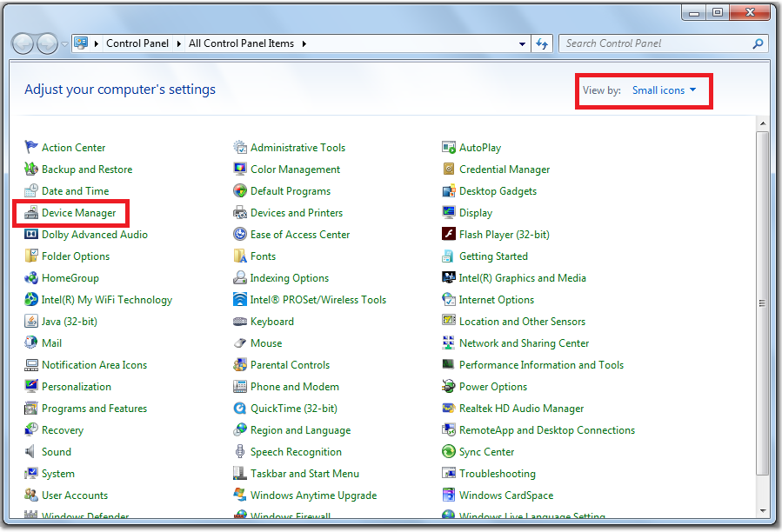This screenshot has width=782, height=532.
Task: Open the Taskbar and Start Menu link
Action: pyautogui.click(x=304, y=474)
